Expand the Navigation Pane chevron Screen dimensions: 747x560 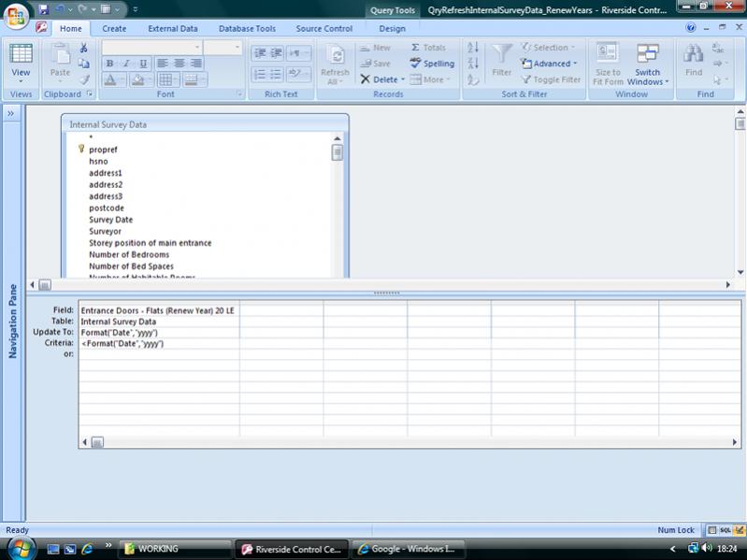[11, 113]
